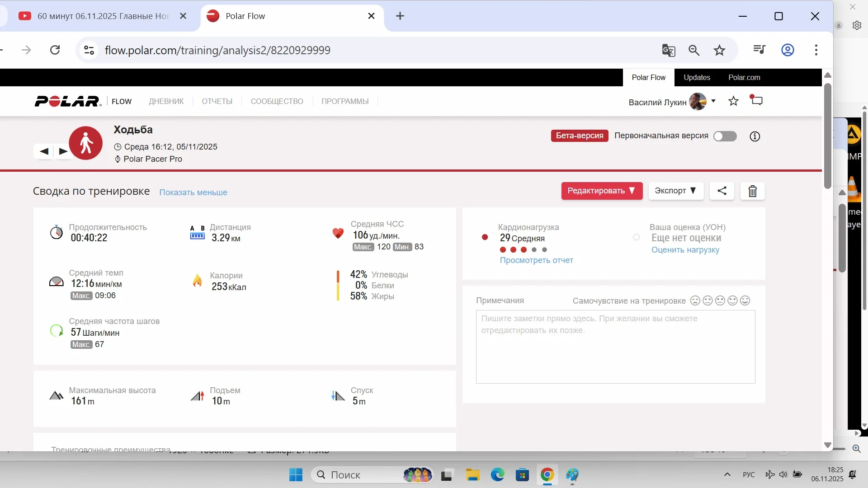
Task: Expand the Редактировать dropdown
Action: click(x=601, y=191)
